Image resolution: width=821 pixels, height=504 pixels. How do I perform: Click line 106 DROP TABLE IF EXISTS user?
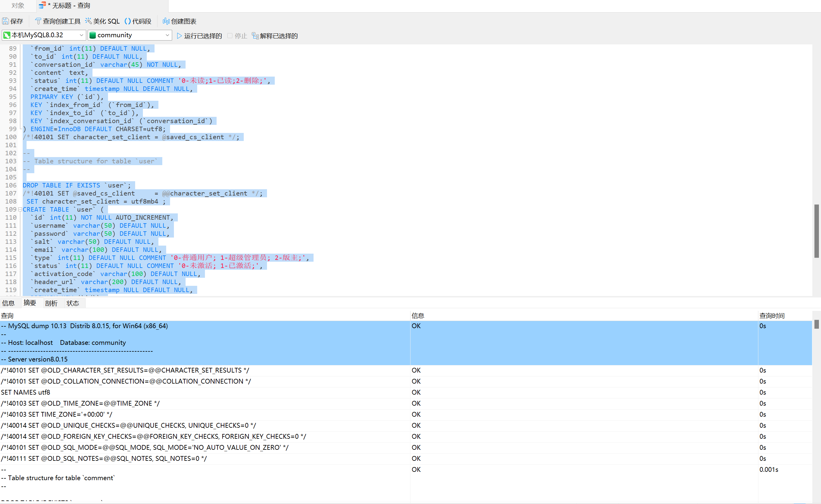coord(77,185)
